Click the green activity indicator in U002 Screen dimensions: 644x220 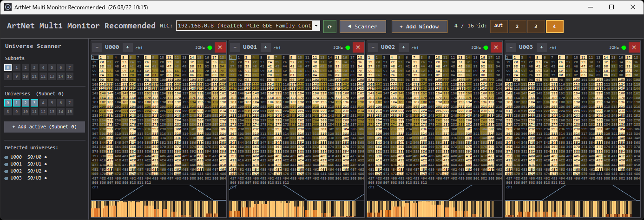(486, 47)
